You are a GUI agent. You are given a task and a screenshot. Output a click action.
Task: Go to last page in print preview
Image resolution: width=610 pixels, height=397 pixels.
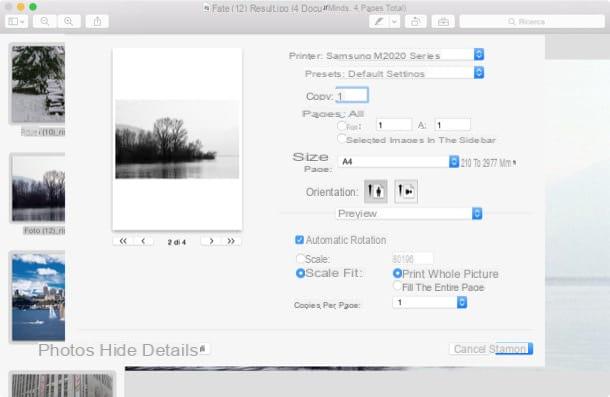[x=231, y=241]
